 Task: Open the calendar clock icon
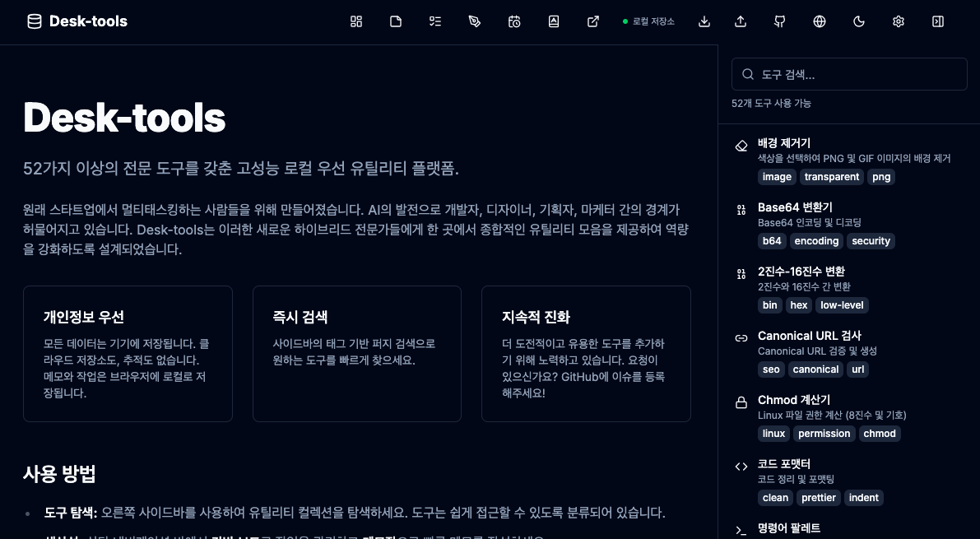click(514, 21)
